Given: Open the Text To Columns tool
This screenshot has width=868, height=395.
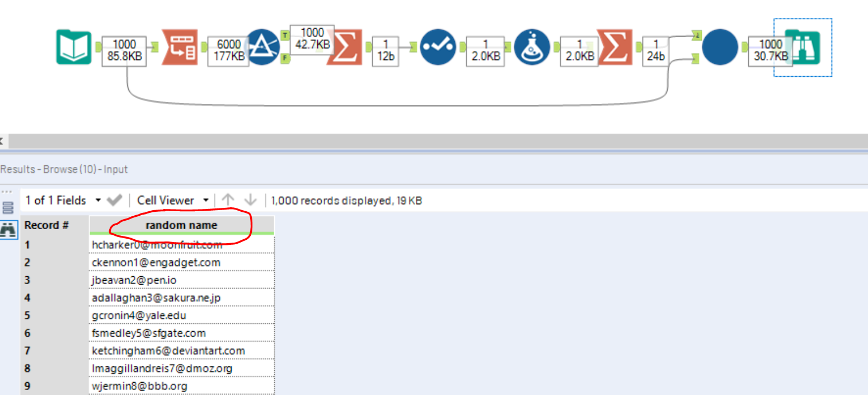Looking at the screenshot, I should 180,48.
